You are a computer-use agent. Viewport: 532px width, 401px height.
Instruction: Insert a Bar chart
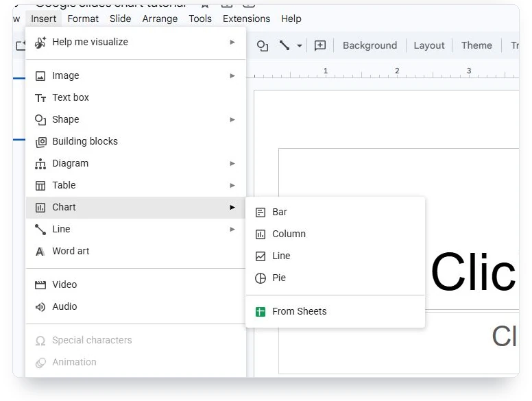(x=335, y=212)
